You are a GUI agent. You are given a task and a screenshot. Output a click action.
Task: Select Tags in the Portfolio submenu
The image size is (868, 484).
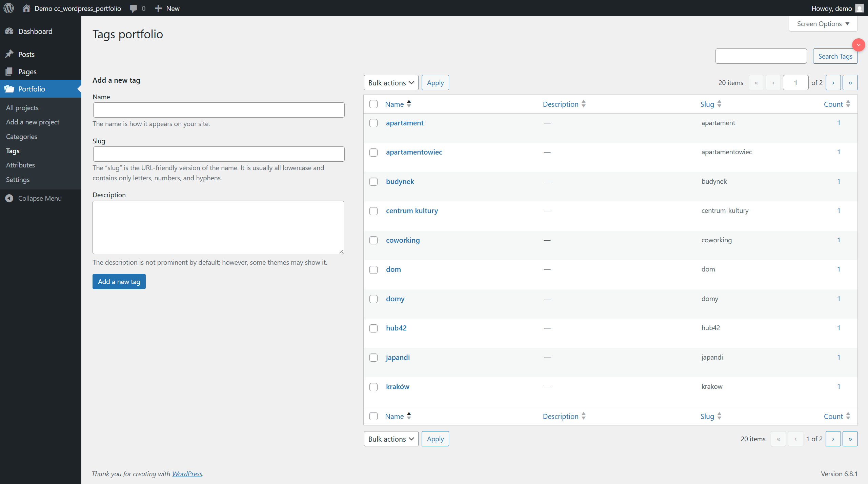tap(13, 151)
